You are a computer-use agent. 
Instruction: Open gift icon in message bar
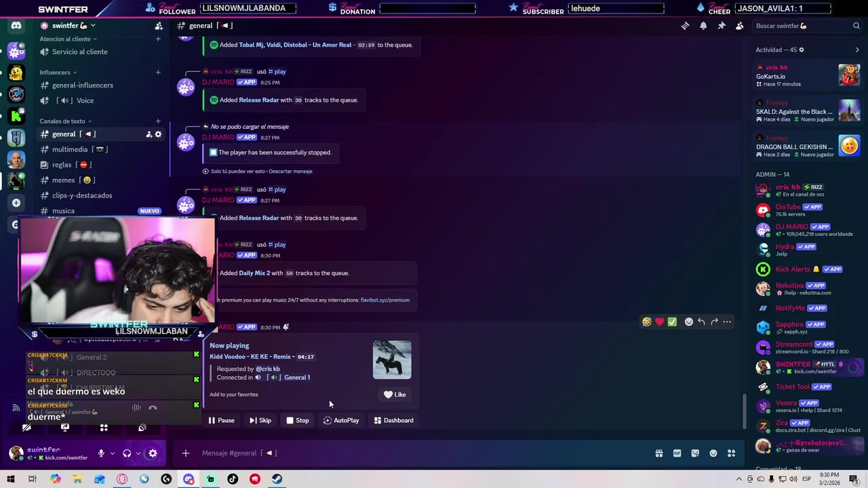(x=658, y=453)
